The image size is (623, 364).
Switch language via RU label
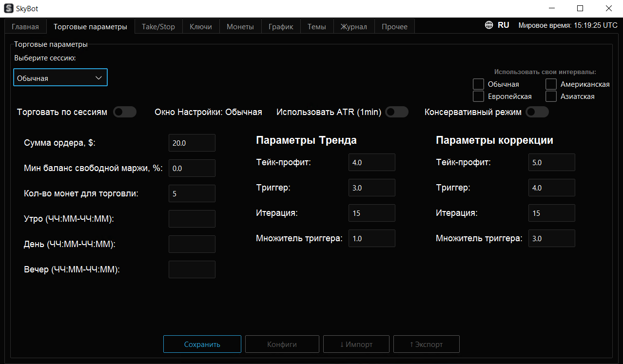pyautogui.click(x=504, y=25)
